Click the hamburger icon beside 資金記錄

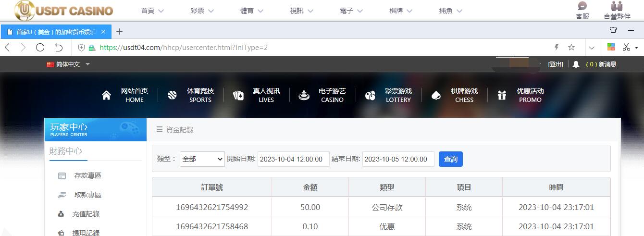159,130
